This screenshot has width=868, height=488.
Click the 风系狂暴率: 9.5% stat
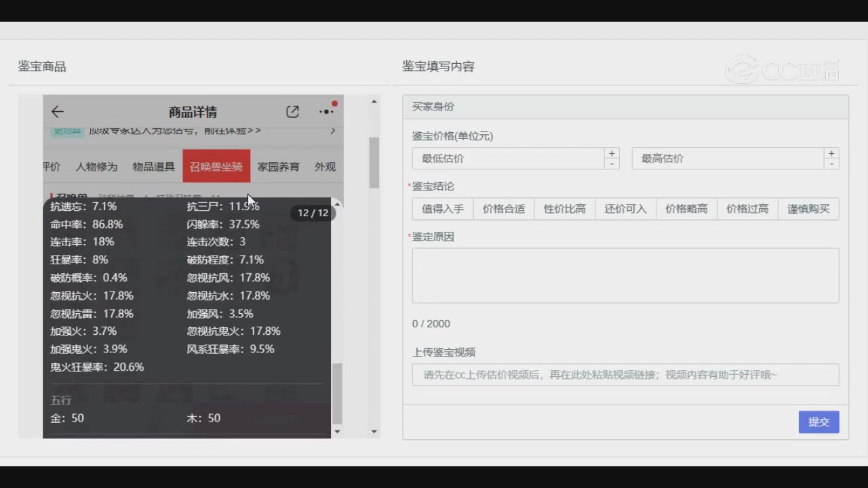pyautogui.click(x=231, y=349)
